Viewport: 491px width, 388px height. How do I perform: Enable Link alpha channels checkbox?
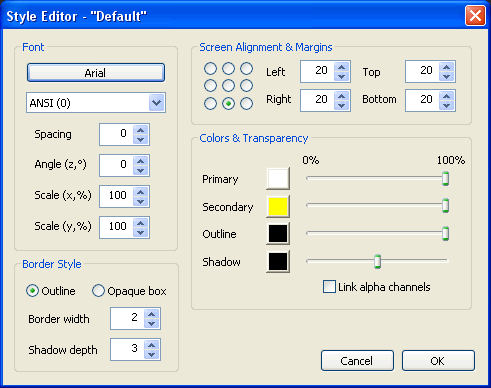click(x=329, y=287)
